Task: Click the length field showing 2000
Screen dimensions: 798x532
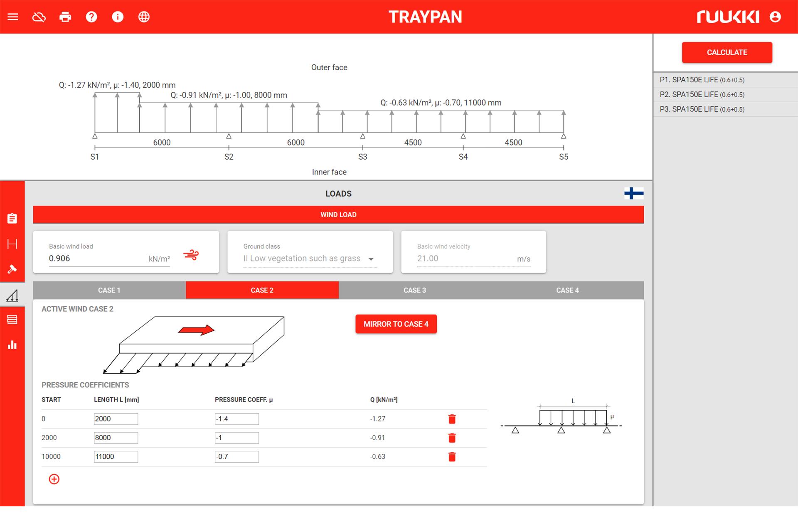Action: pos(116,419)
